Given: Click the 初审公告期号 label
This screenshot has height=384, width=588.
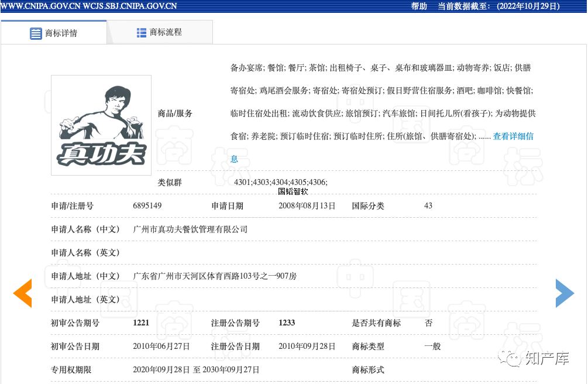Looking at the screenshot, I should pyautogui.click(x=75, y=323).
